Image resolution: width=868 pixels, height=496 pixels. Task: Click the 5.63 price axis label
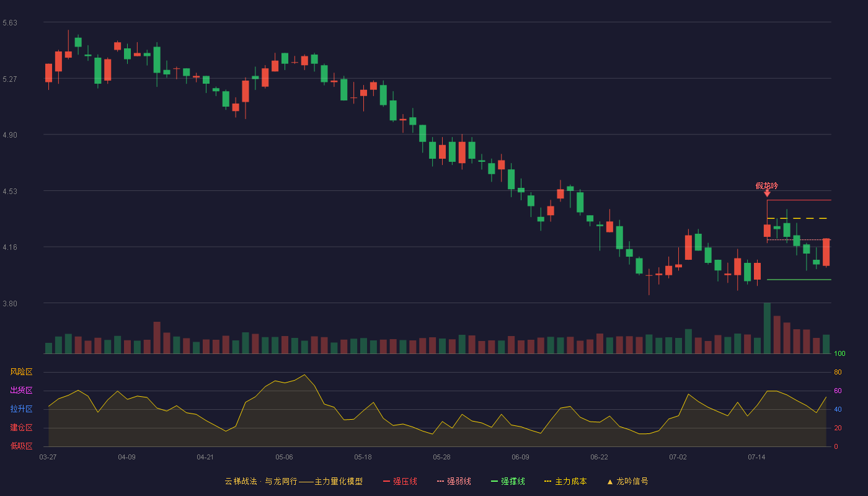[x=10, y=23]
